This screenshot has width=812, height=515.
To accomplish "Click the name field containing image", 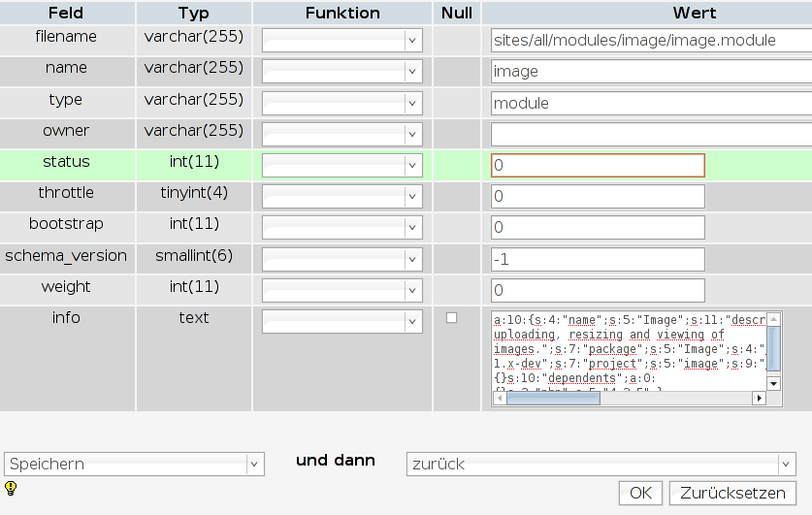I will [650, 72].
